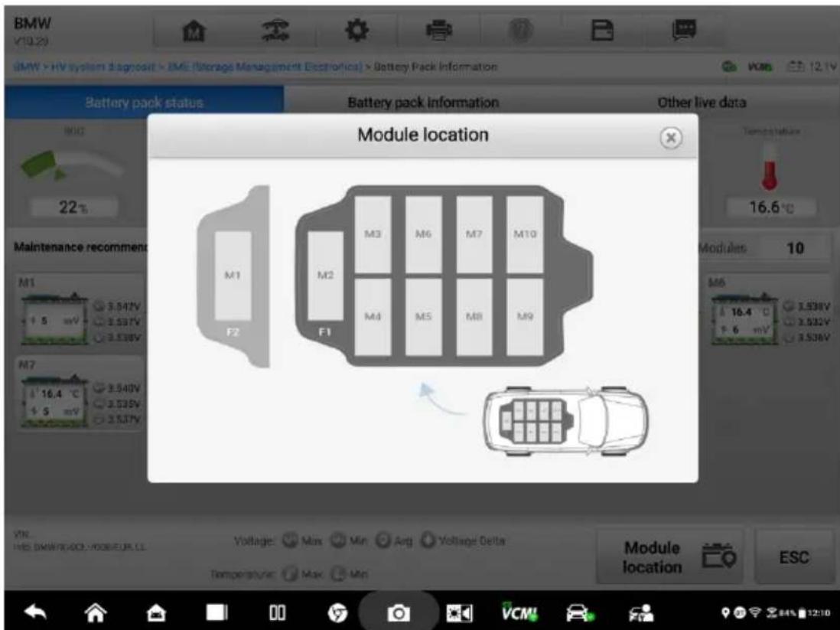Select module M8 in the diagram

click(474, 316)
